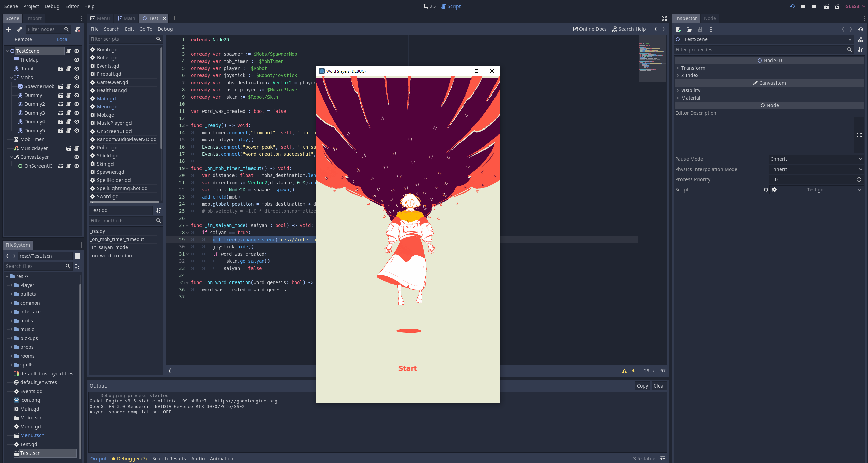Expand the Transform property section
868x463 pixels.
coord(693,68)
